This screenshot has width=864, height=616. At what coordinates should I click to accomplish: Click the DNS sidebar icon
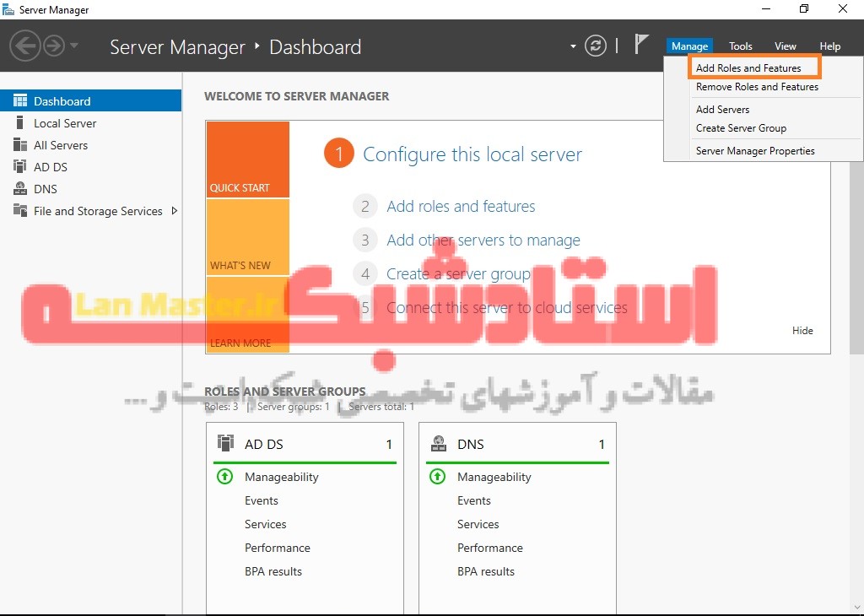coord(20,188)
